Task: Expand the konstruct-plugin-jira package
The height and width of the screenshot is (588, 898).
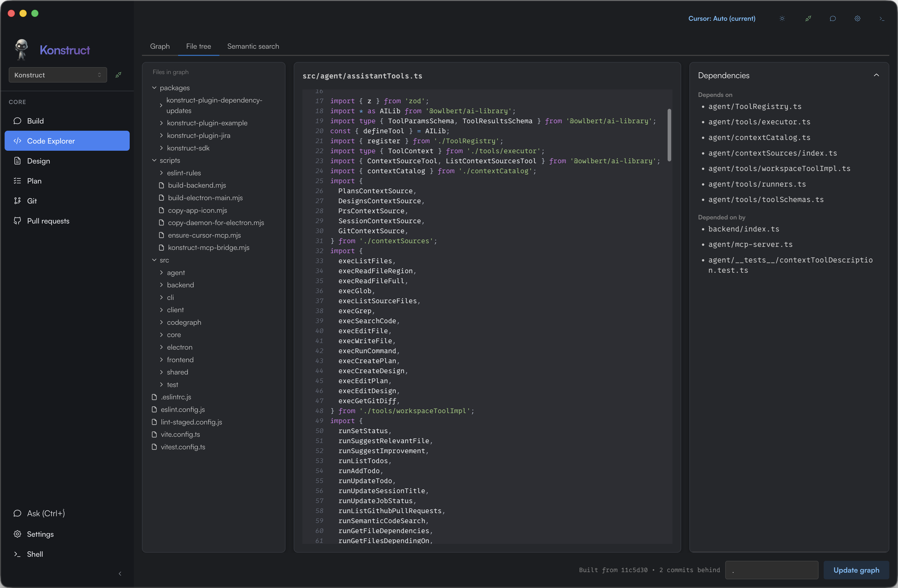Action: click(x=198, y=136)
